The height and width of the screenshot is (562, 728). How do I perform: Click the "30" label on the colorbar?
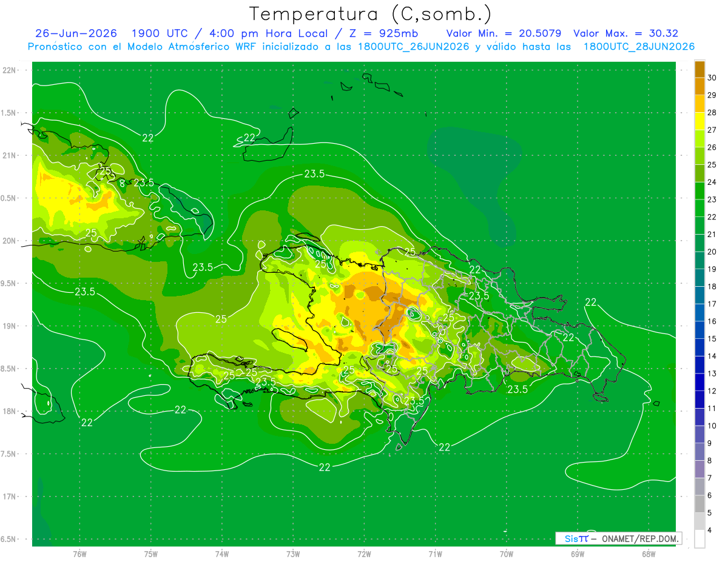pyautogui.click(x=712, y=78)
